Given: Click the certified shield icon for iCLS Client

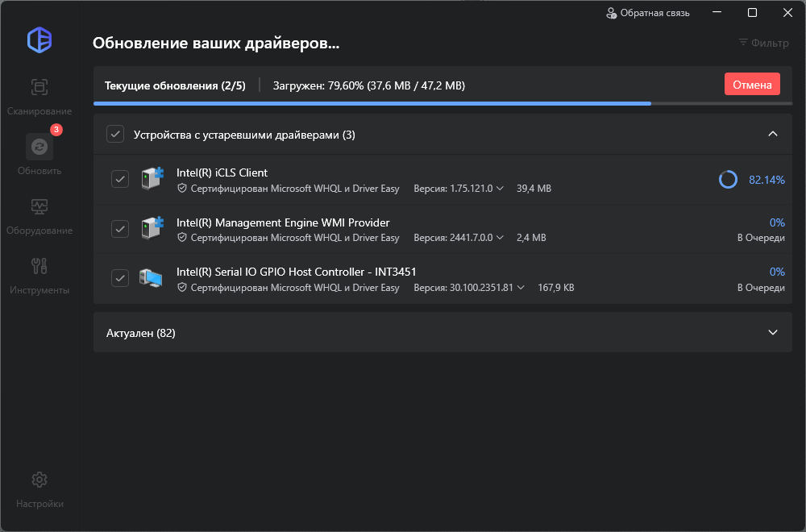Looking at the screenshot, I should (181, 189).
